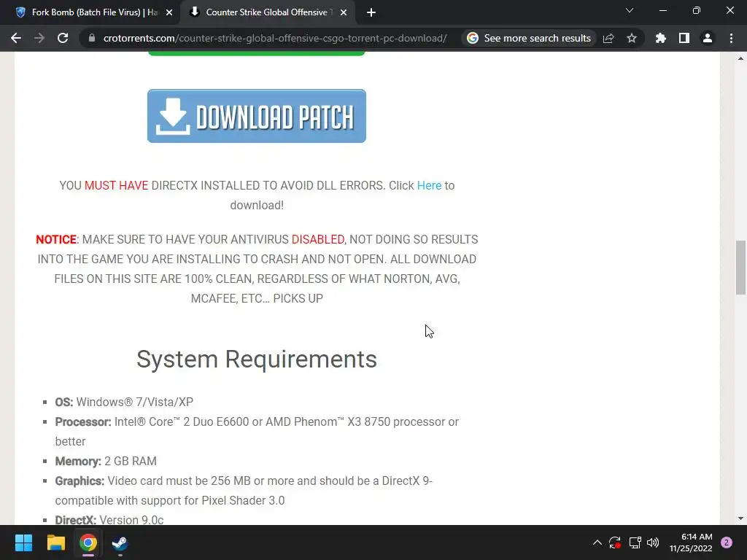Viewport: 747px width, 560px height.
Task: Open the notification badge showing 2
Action: (x=727, y=542)
